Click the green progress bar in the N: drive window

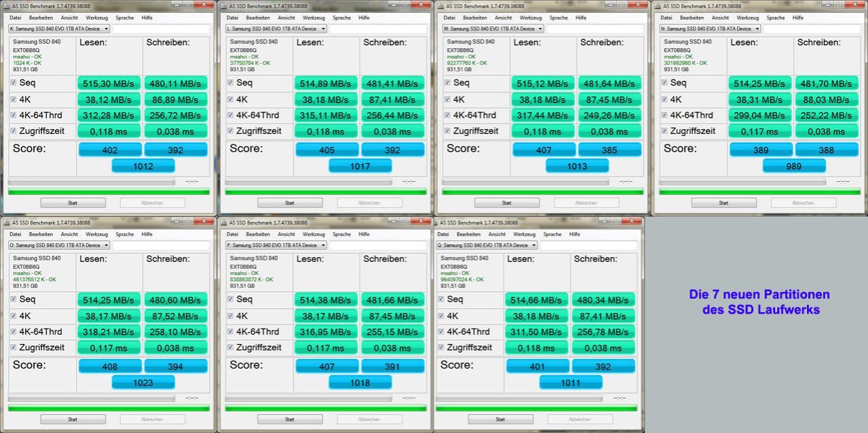pos(759,191)
